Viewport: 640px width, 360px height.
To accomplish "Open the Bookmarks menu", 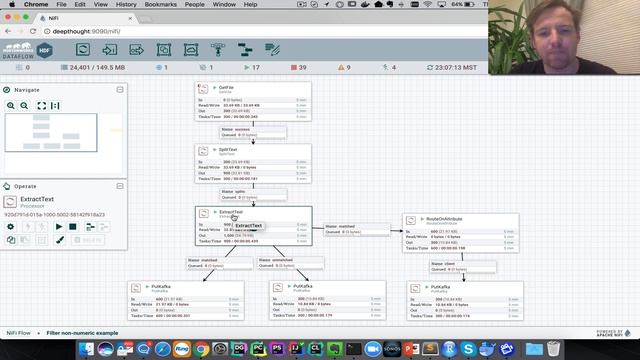I will coord(161,4).
